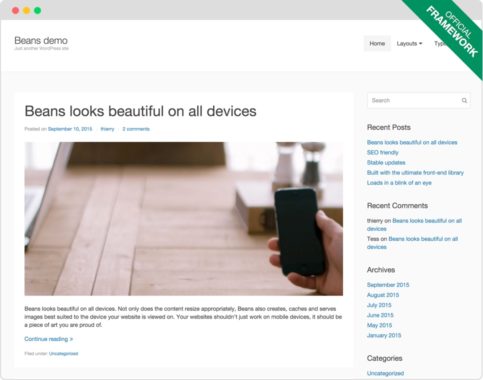Open recent post Beans looks beautiful on all devices
This screenshot has width=483, height=380.
click(412, 142)
